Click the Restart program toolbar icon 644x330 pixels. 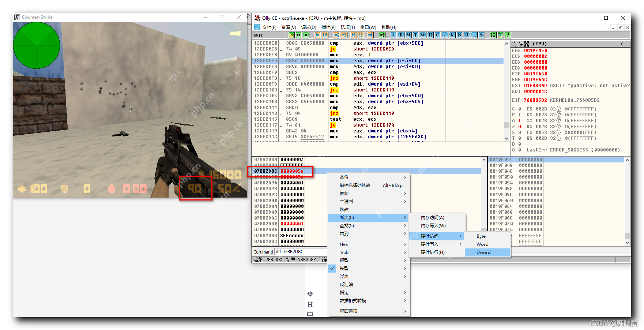tap(298, 35)
